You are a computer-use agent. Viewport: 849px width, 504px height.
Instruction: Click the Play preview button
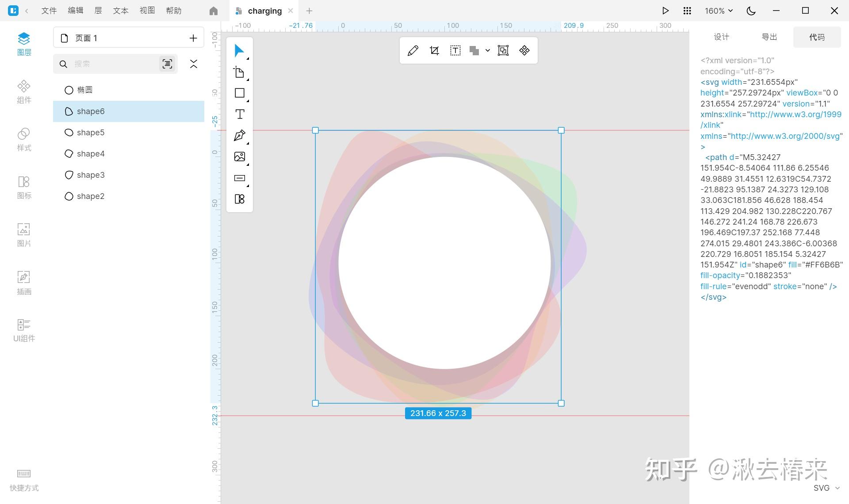tap(665, 11)
